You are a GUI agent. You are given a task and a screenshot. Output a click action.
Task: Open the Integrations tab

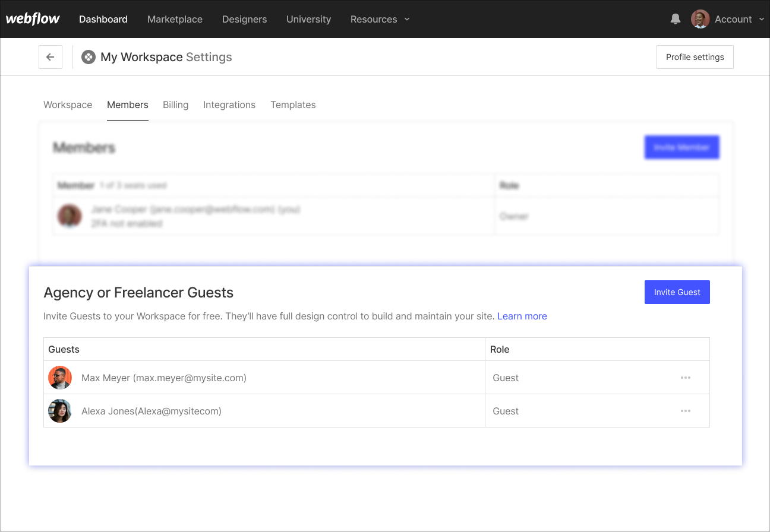point(229,104)
